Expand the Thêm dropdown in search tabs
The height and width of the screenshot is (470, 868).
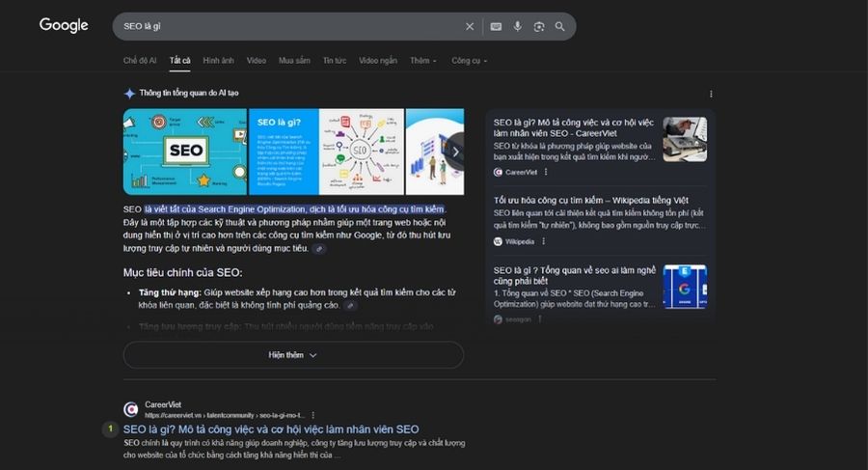(423, 61)
